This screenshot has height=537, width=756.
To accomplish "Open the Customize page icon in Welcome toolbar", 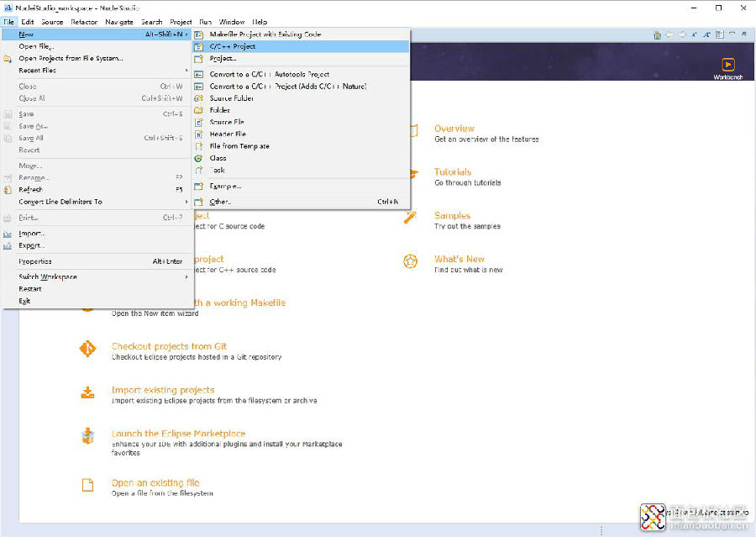I will tap(720, 34).
